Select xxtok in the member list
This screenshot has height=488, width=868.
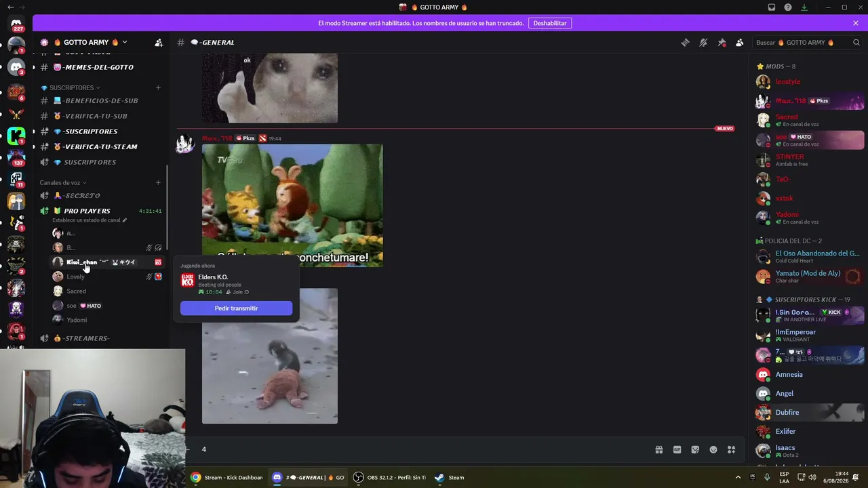coord(810,199)
